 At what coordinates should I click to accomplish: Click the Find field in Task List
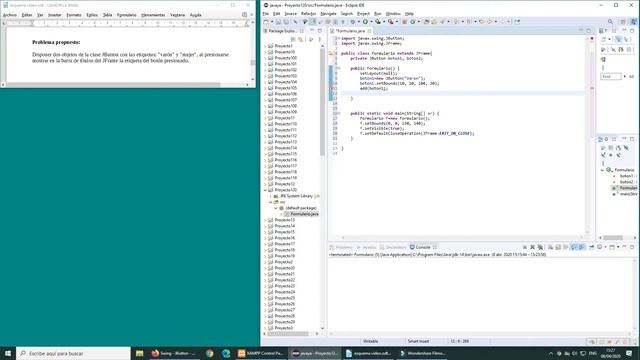611,76
